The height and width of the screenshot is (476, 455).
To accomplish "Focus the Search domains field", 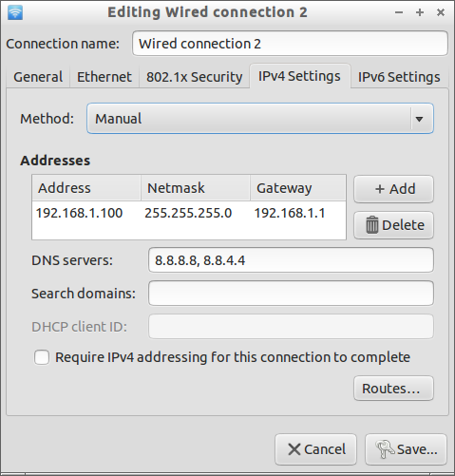I will point(291,294).
